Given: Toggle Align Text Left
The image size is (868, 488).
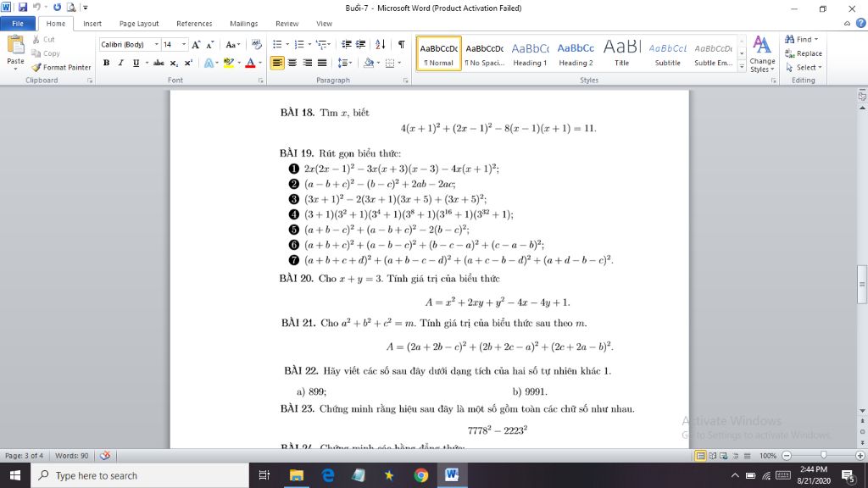Looking at the screenshot, I should pyautogui.click(x=277, y=63).
